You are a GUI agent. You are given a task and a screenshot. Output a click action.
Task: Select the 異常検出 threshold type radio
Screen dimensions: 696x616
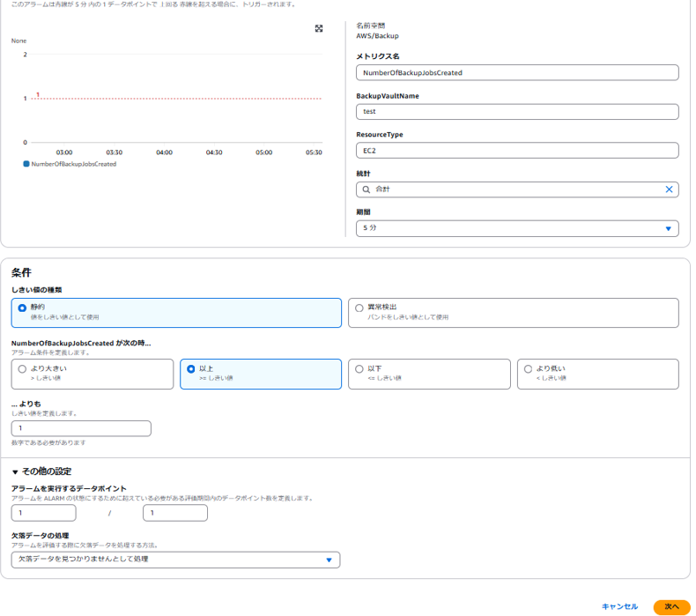pos(359,308)
